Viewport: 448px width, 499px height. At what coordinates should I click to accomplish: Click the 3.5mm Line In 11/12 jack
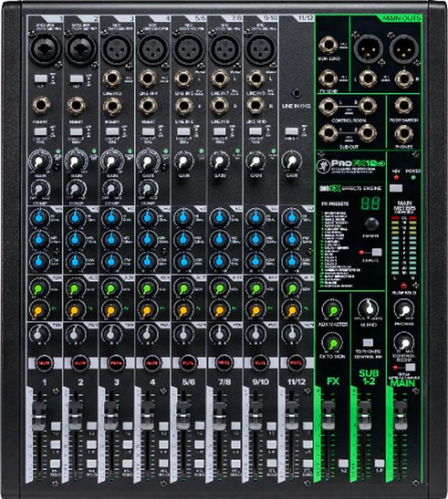[x=296, y=94]
